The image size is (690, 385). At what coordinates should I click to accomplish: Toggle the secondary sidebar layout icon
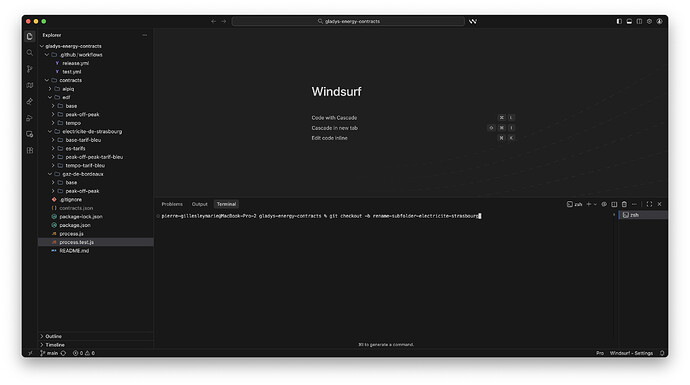click(x=639, y=21)
